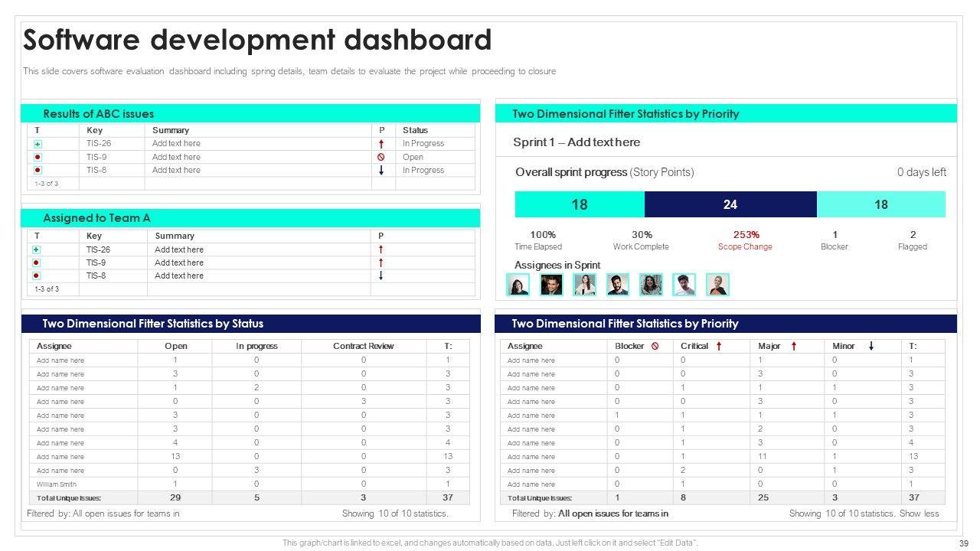This screenshot has width=980, height=551.
Task: Click the blocker icon in the priority table header
Action: click(655, 346)
